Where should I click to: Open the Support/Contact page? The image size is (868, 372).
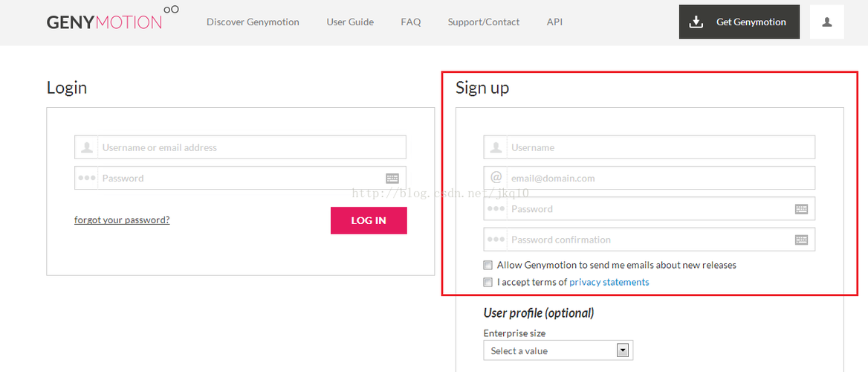coord(484,22)
